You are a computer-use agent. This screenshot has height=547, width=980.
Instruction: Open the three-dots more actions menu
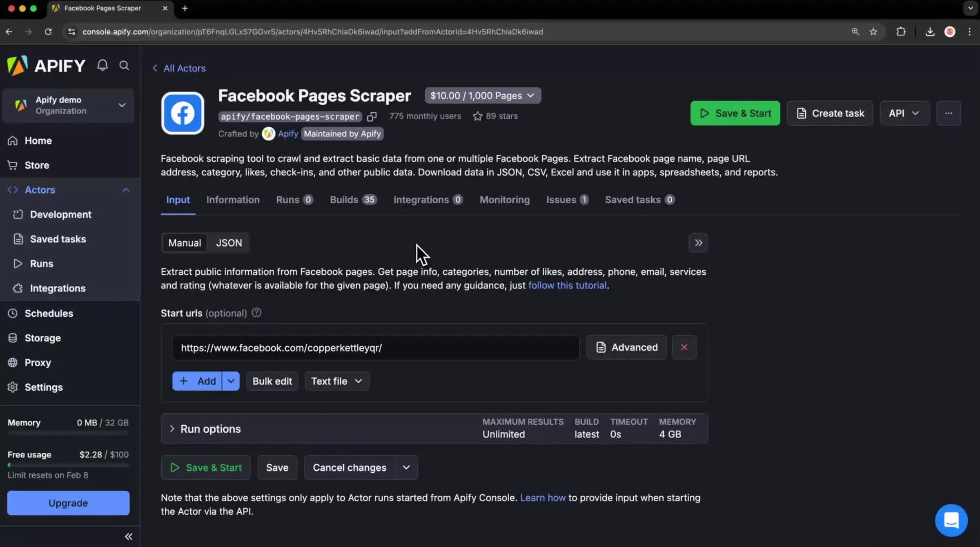(x=949, y=113)
